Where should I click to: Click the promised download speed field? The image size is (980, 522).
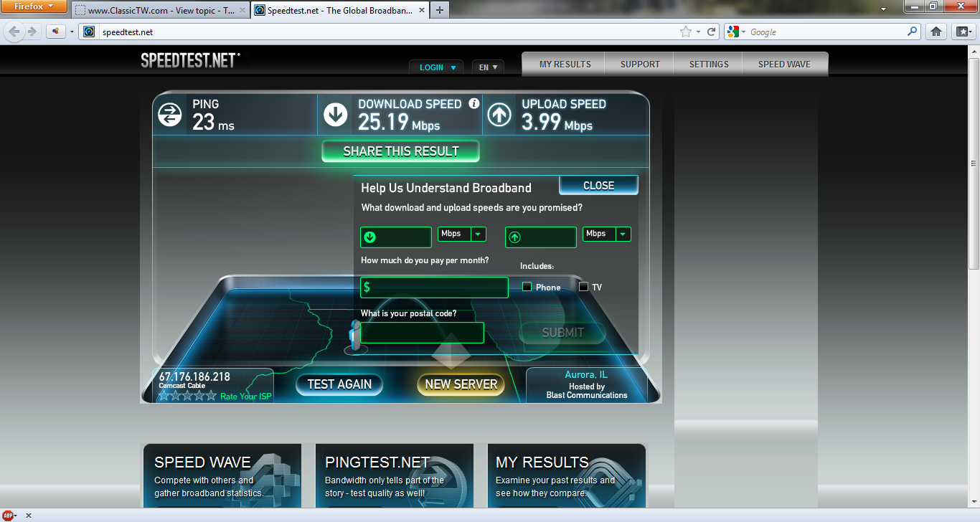click(396, 237)
